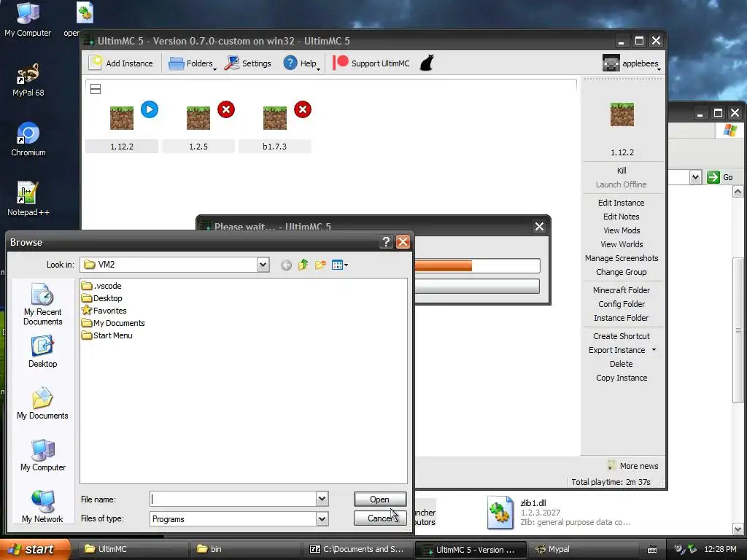This screenshot has width=747, height=560.
Task: Click Delete in instance side panel
Action: click(x=622, y=363)
